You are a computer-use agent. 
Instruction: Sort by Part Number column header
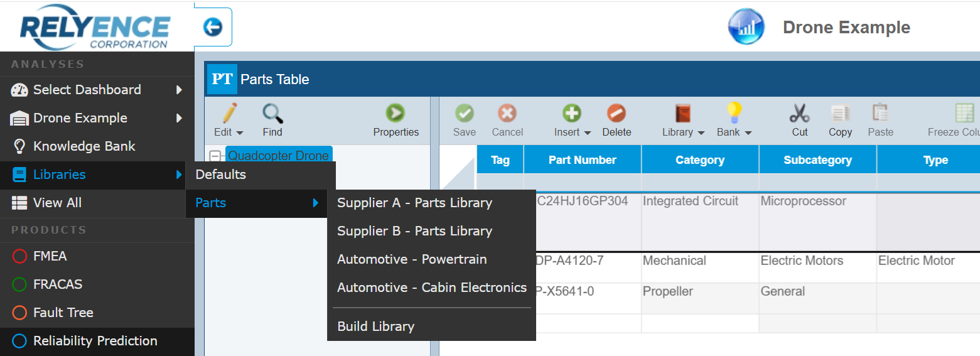(x=583, y=159)
